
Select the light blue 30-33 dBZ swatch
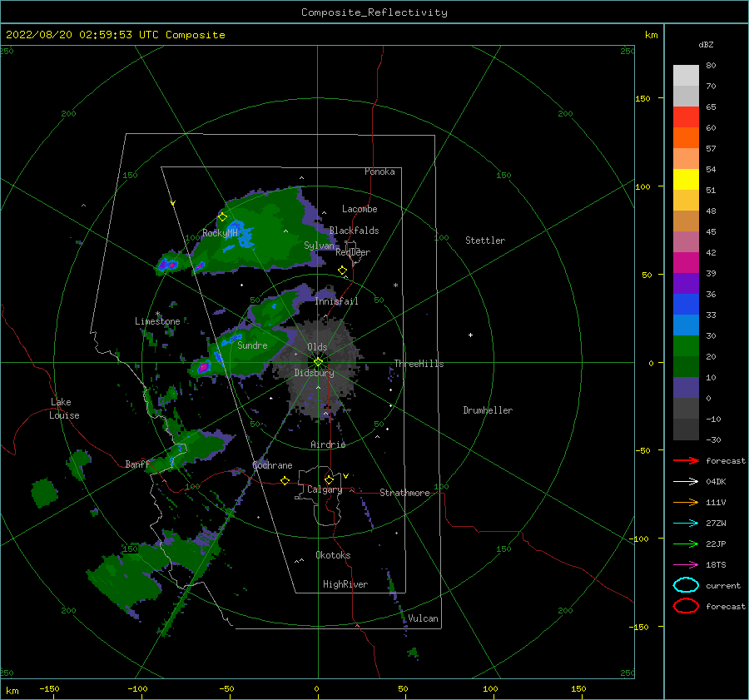pyautogui.click(x=686, y=325)
